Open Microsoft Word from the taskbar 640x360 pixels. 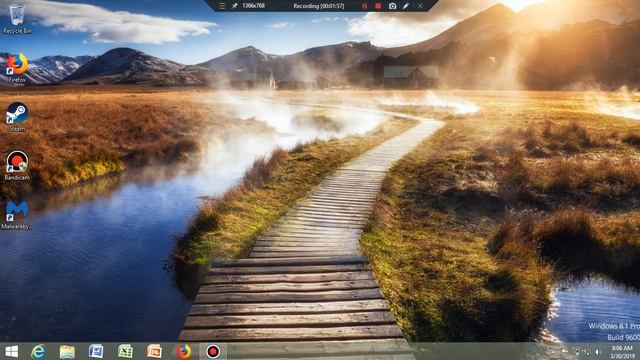tap(96, 351)
